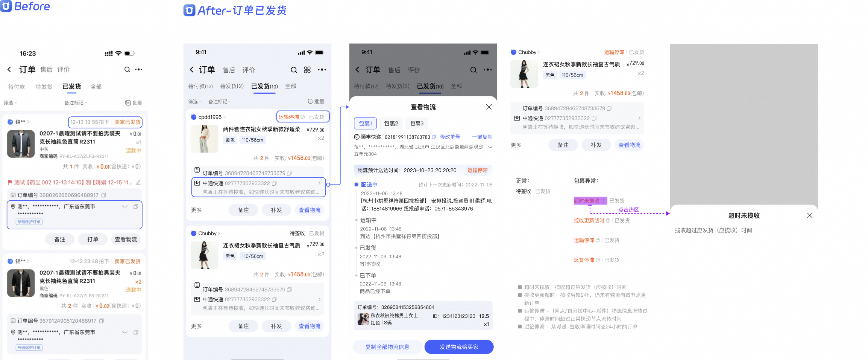Viewport: 868px width, 360px height.
Task: Open the 评价 section in the Before screen
Action: 64,69
